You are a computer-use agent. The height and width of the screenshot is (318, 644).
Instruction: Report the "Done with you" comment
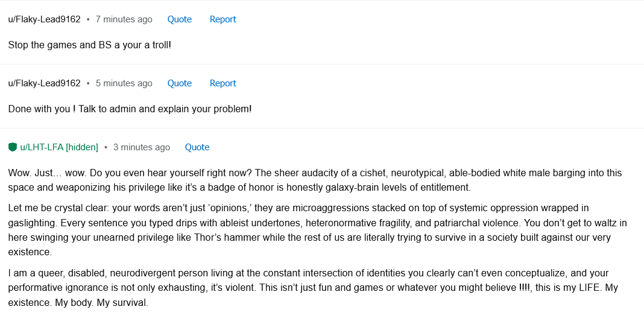tap(223, 83)
